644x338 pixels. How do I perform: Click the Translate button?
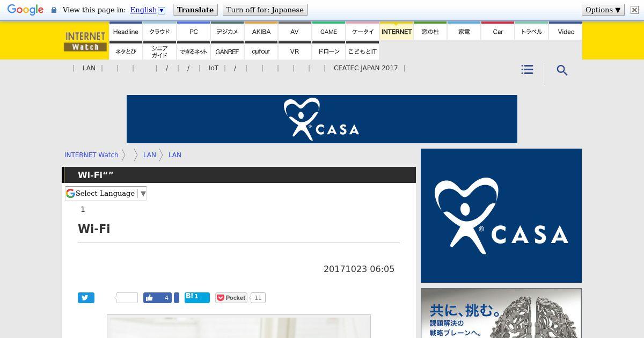point(195,10)
